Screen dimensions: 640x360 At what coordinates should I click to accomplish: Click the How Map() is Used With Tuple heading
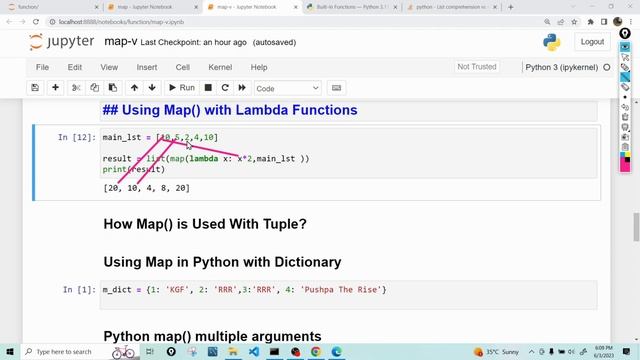(x=205, y=224)
